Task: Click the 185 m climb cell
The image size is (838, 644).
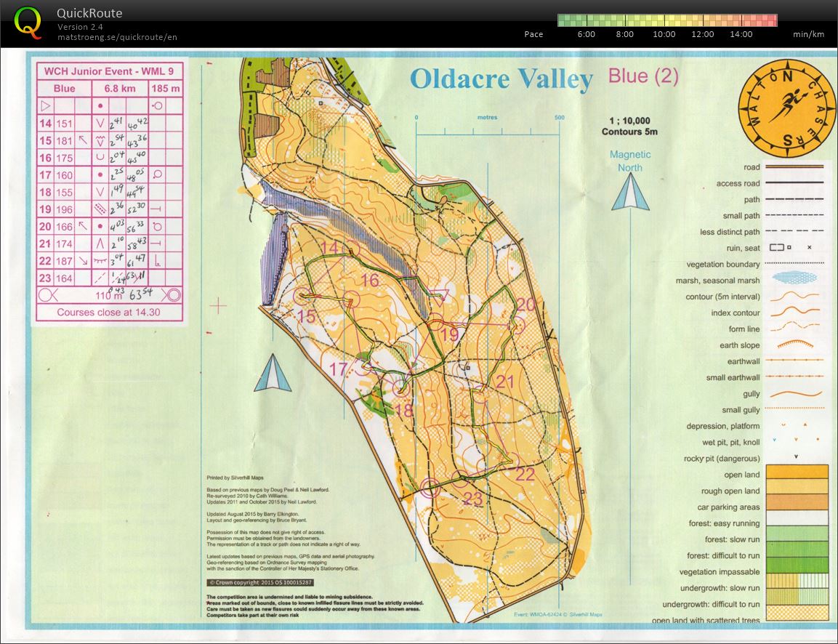Action: click(165, 88)
